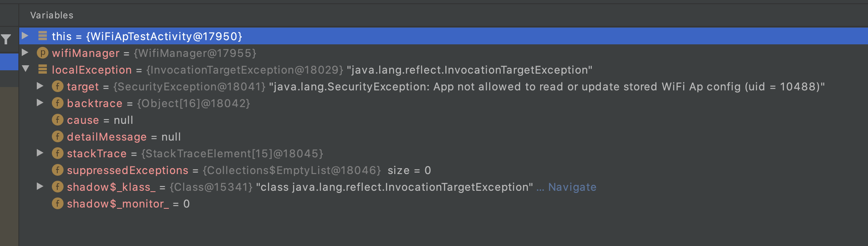Expand the wifiManager variable
This screenshot has width=868, height=246.
point(24,53)
